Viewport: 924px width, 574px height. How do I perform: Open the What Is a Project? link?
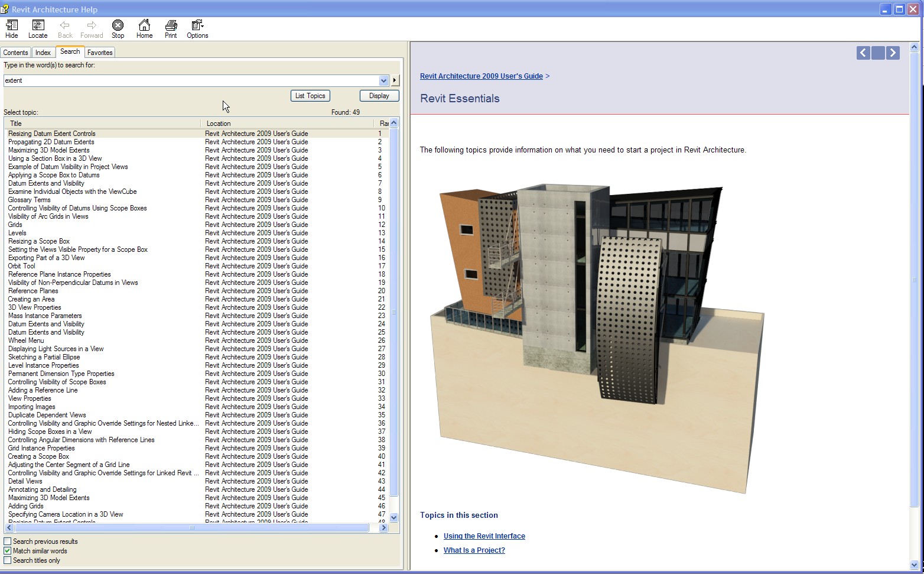coord(474,550)
